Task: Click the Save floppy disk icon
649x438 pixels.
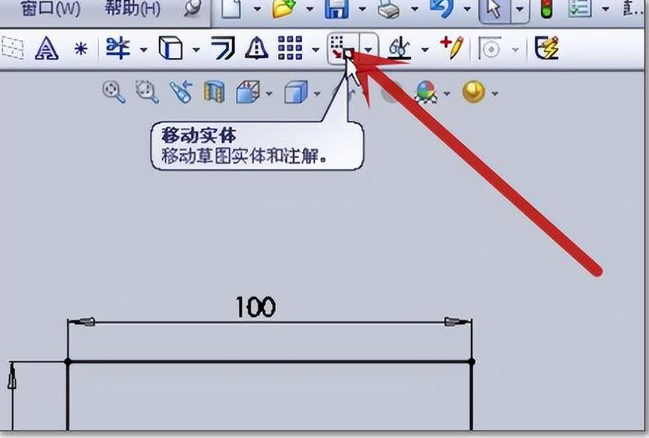Action: pyautogui.click(x=337, y=10)
